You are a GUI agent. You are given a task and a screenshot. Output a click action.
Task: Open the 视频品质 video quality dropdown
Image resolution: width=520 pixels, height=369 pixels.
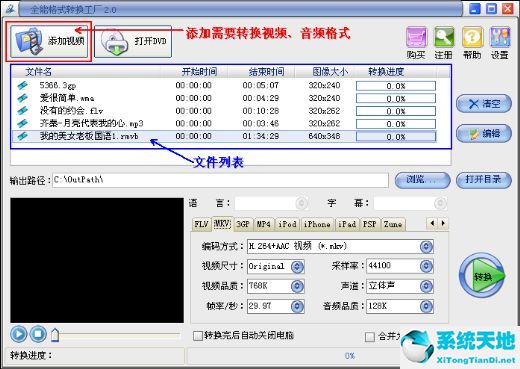297,286
